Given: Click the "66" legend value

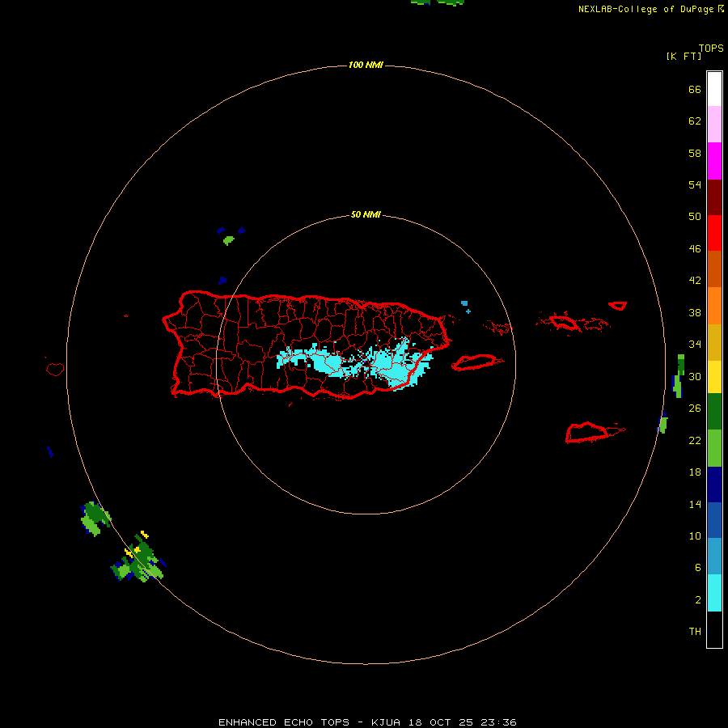Looking at the screenshot, I should coord(695,89).
